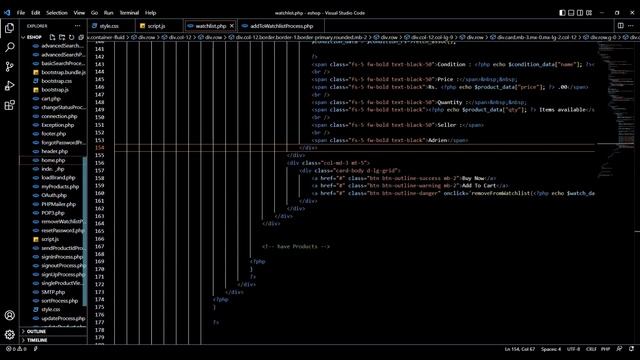
Task: Click Ln 154, Col 67 cursor position
Action: [520, 349]
